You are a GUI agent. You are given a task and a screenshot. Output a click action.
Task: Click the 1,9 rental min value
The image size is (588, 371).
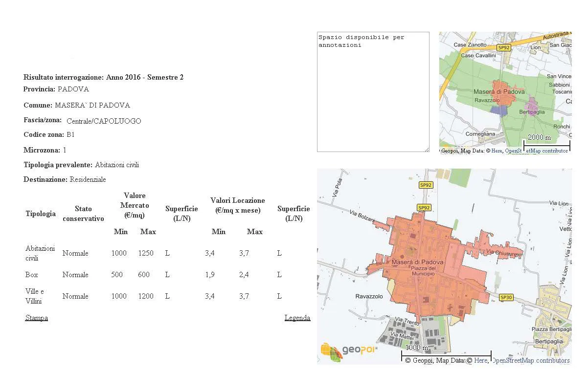(209, 275)
